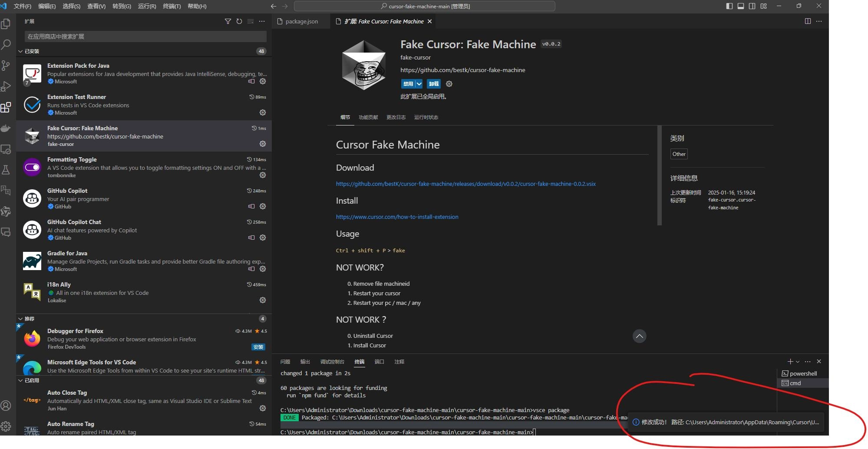868x449 pixels.
Task: Open the 查看(V) menu
Action: click(96, 6)
